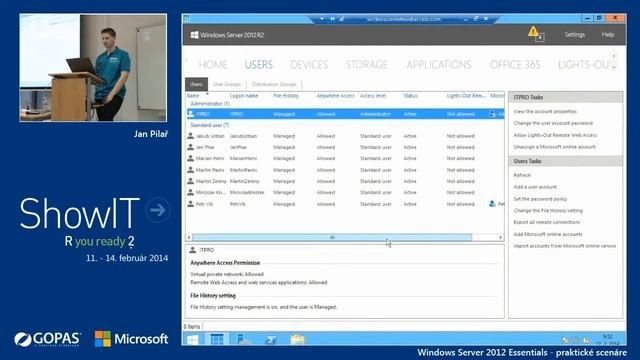Collapse the Administrator group header
Viewport: 640px width, 360px height.
210,104
